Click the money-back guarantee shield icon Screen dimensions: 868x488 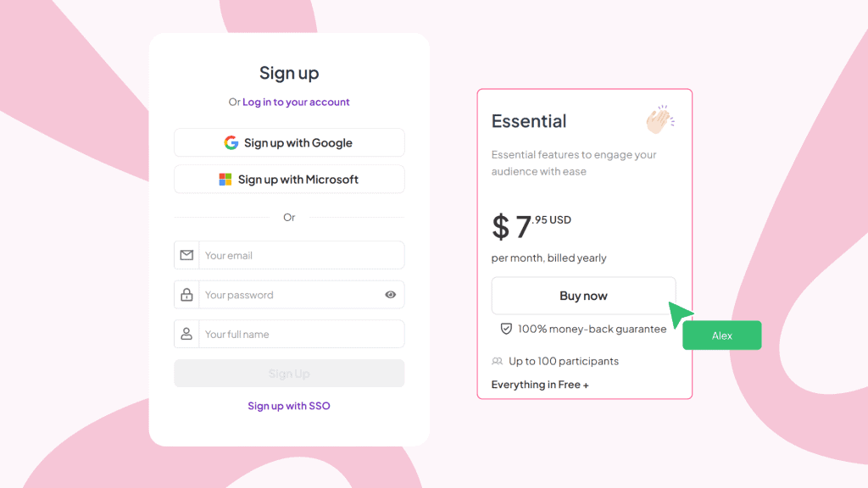click(x=506, y=329)
